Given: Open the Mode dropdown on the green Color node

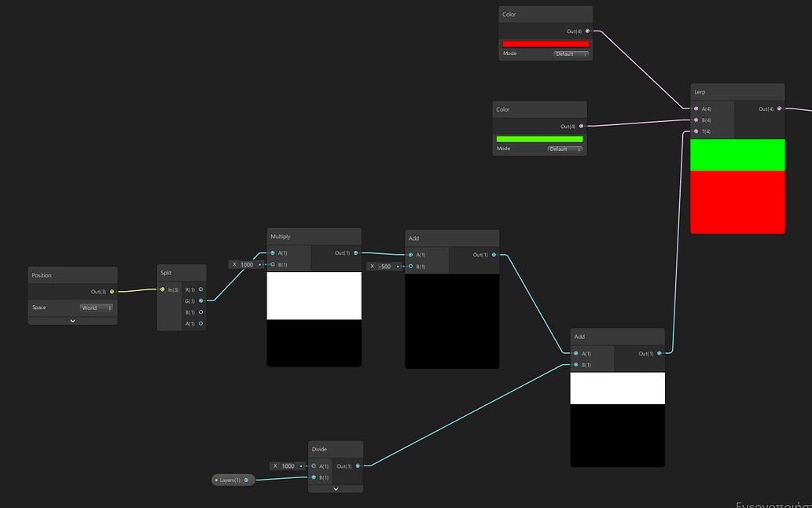Looking at the screenshot, I should (x=564, y=148).
